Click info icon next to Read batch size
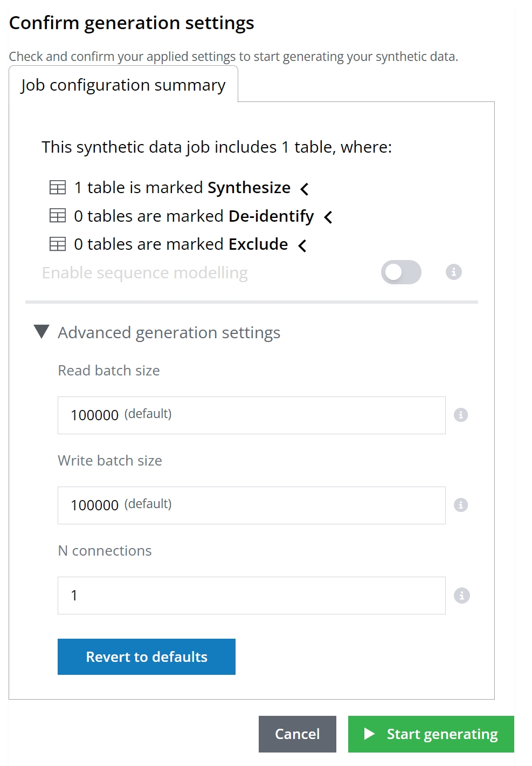Screen dimensions: 532x766 pyautogui.click(x=460, y=415)
